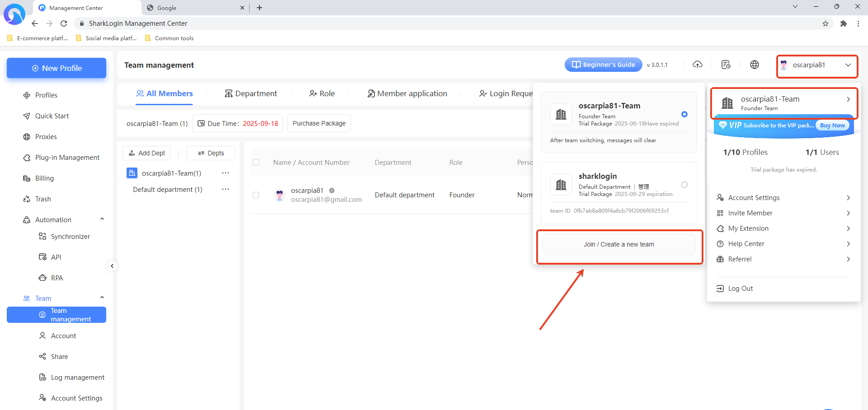This screenshot has width=868, height=410.
Task: Click the Purchase Package button
Action: pos(319,123)
